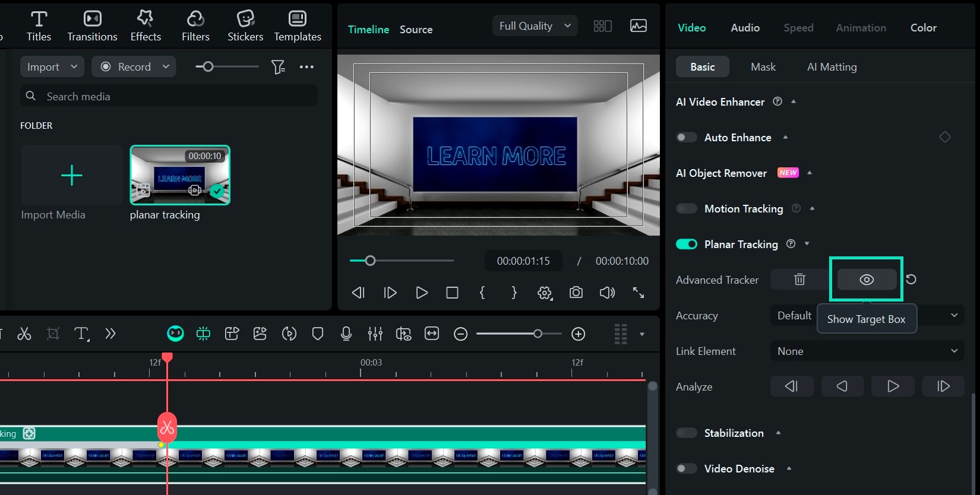Viewport: 980px width, 495px height.
Task: Open the Full Quality dropdown
Action: click(x=535, y=26)
